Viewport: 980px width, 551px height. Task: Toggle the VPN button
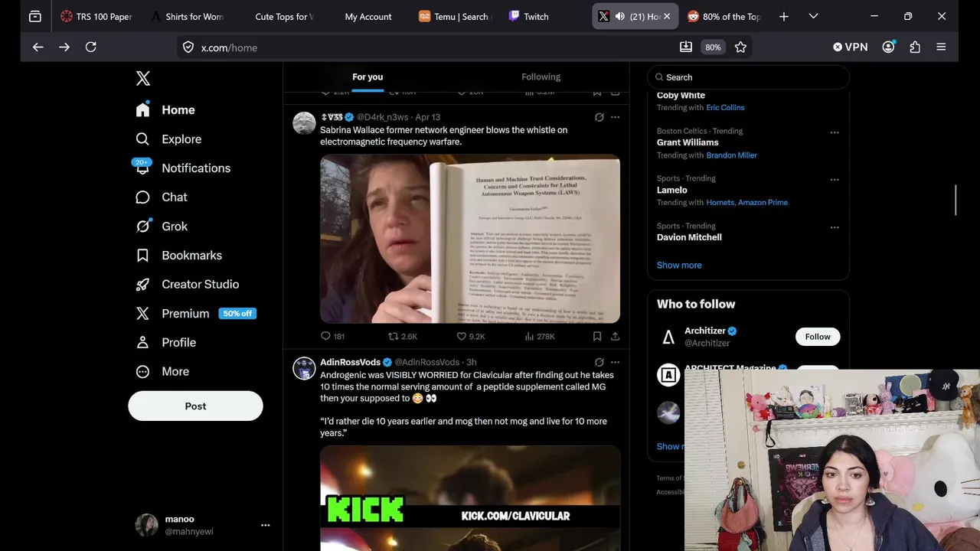[850, 47]
